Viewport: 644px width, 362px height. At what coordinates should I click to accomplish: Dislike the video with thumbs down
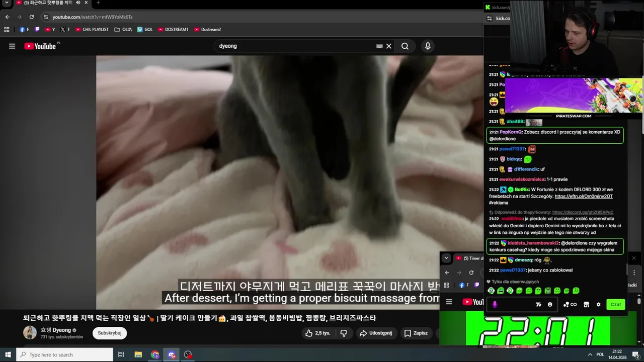coord(344,333)
